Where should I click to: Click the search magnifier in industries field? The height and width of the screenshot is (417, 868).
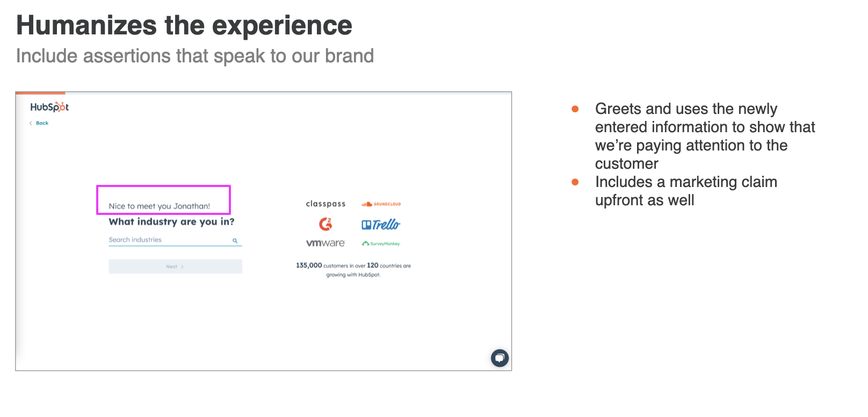coord(235,241)
